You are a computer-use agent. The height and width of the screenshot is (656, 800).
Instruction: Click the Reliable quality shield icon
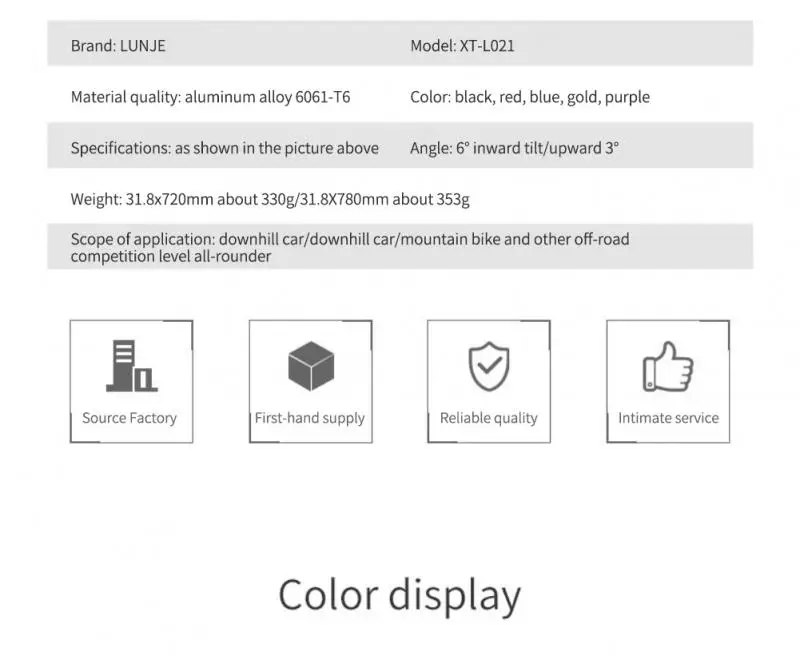pos(489,367)
